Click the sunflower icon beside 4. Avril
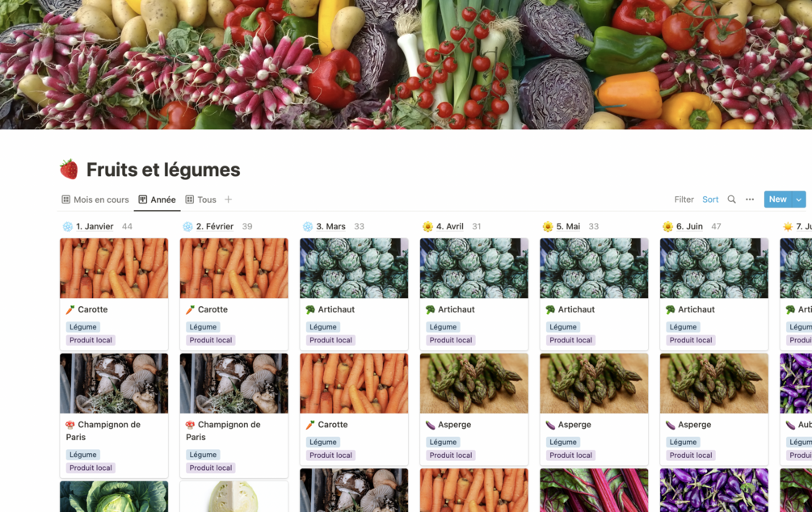Image resolution: width=812 pixels, height=512 pixels. tap(427, 226)
